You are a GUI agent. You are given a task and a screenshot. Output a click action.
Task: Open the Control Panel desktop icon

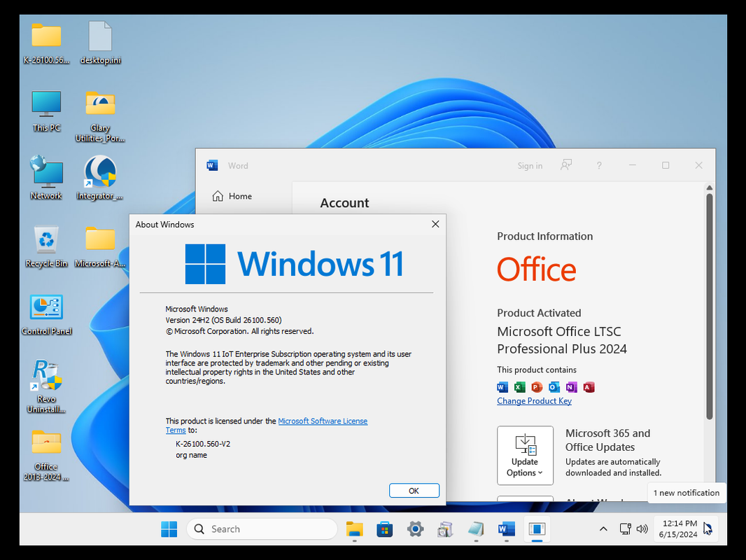(x=46, y=307)
